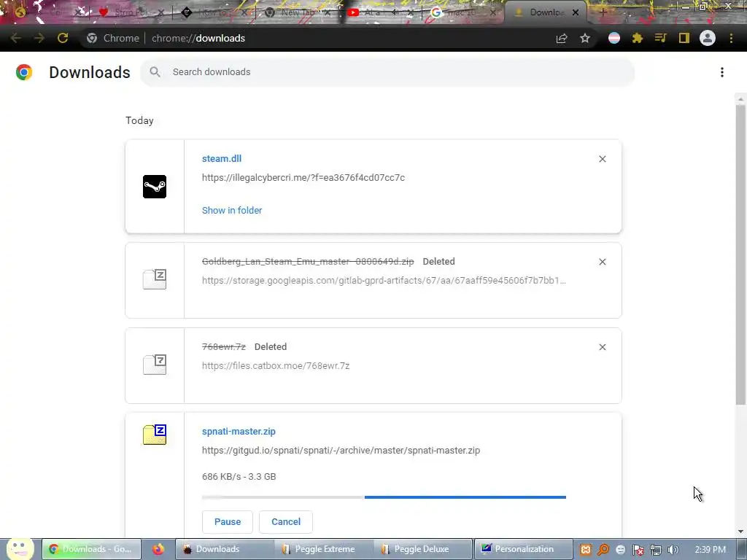Click the tray network icon
This screenshot has width=747, height=560.
pyautogui.click(x=656, y=550)
